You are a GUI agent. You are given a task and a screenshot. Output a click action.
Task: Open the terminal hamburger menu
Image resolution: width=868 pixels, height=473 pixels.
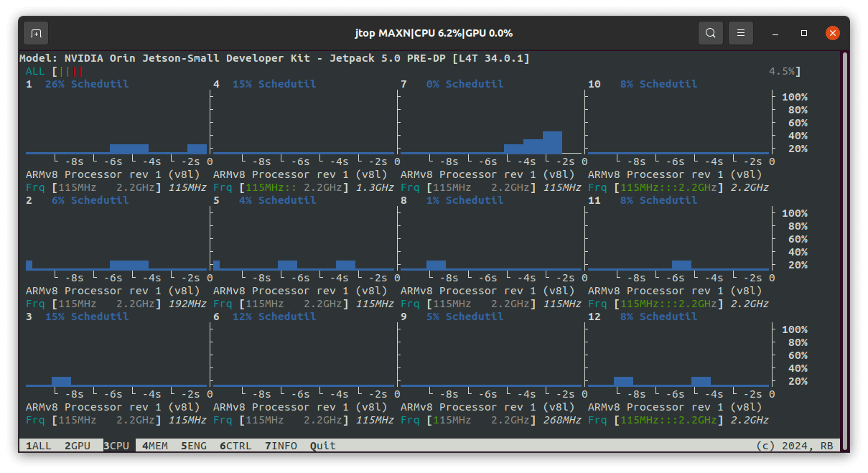point(741,33)
